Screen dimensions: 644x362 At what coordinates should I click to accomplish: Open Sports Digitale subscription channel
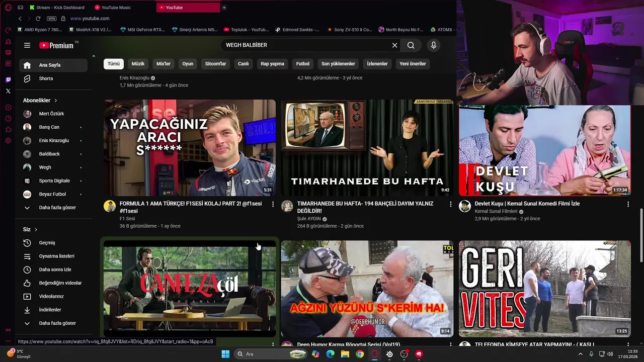53,181
